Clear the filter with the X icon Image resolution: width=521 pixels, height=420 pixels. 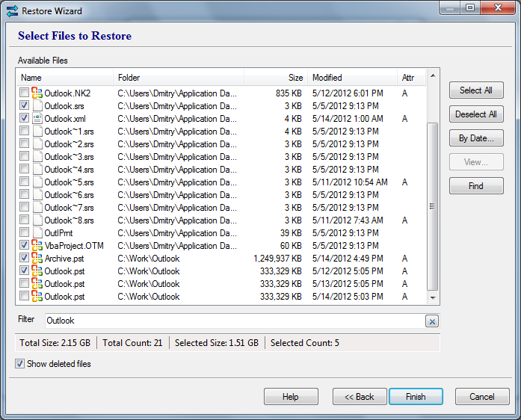point(432,321)
